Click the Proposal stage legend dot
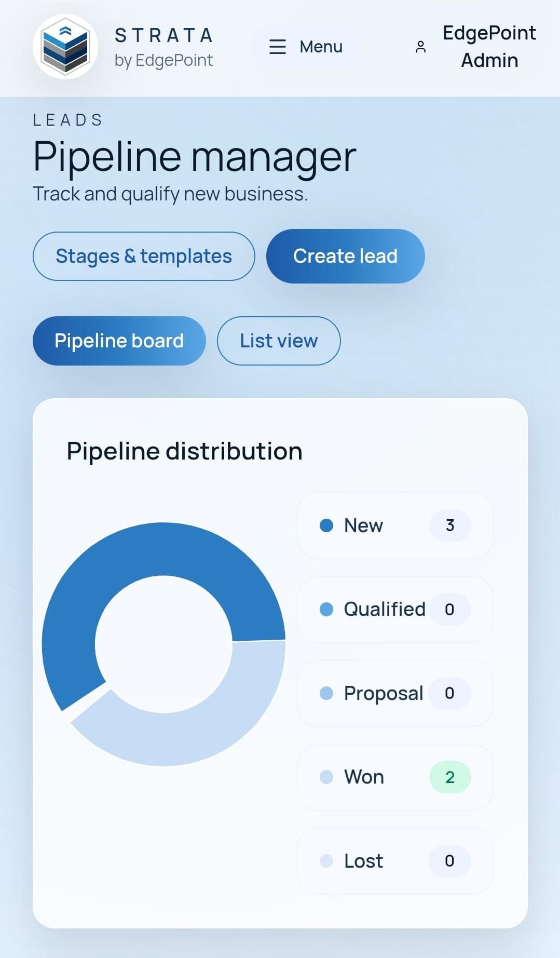 click(x=326, y=693)
